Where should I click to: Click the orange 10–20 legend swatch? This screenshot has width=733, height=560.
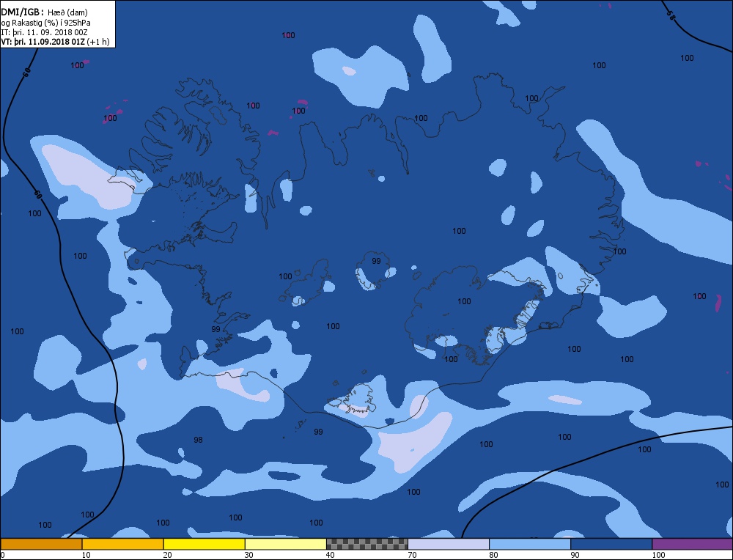tap(122, 544)
